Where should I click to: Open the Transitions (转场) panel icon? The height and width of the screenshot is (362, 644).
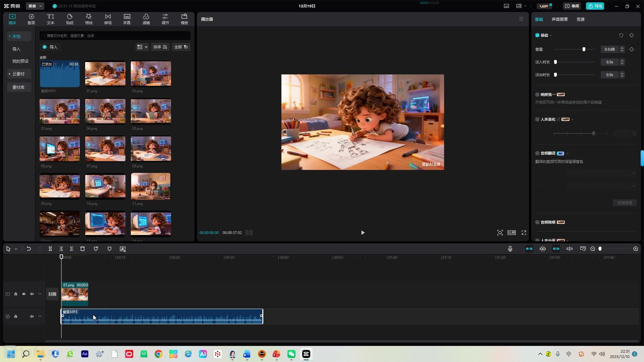[x=108, y=19]
